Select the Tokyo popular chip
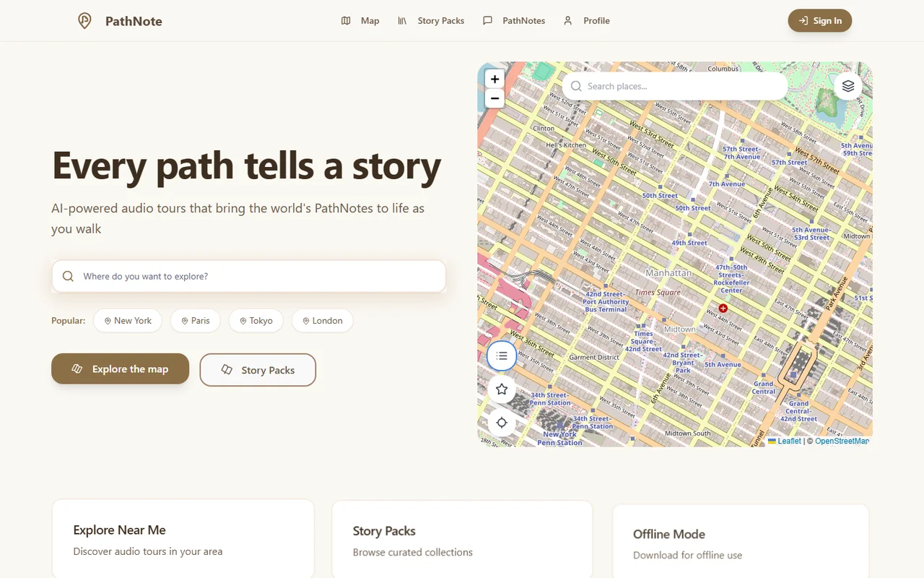924x578 pixels. click(x=256, y=321)
